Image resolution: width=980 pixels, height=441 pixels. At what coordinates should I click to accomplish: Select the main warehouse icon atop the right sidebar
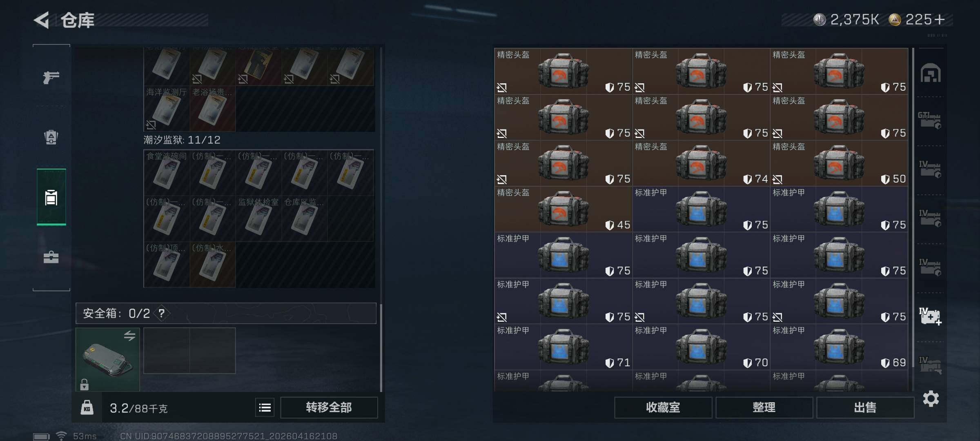click(x=931, y=73)
